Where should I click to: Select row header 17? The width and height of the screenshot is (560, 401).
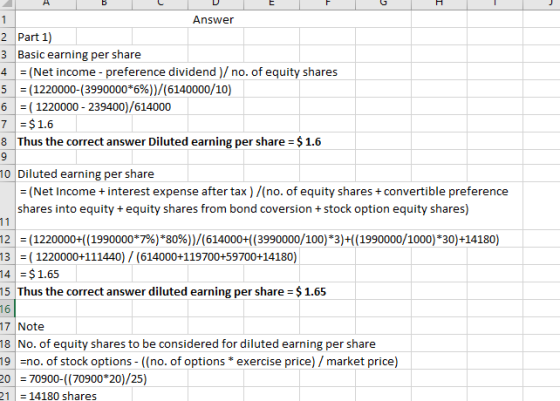tap(8, 326)
